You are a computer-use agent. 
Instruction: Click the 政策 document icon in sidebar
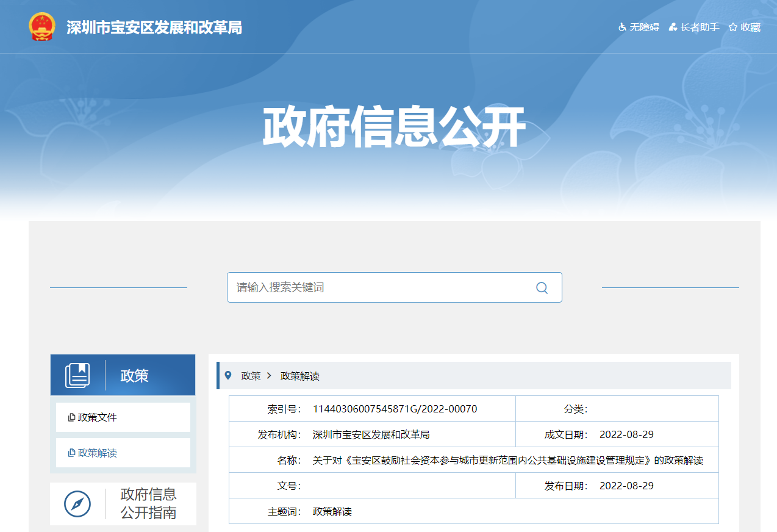[x=77, y=375]
